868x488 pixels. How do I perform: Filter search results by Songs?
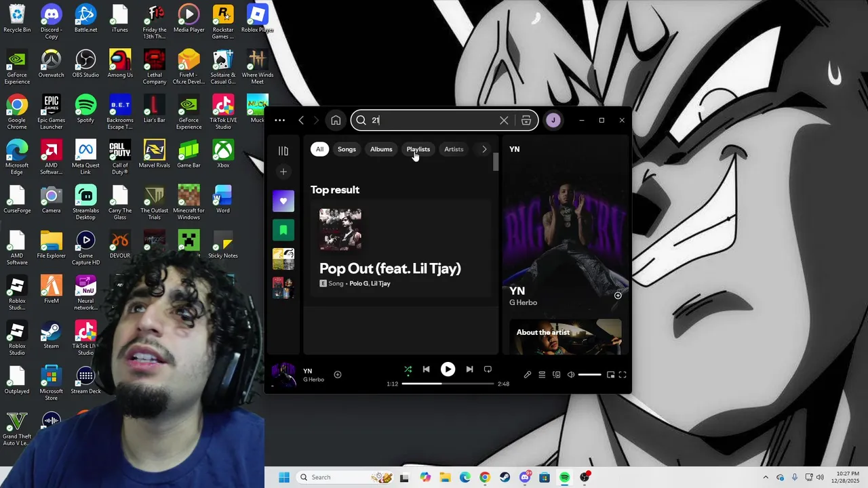(347, 149)
